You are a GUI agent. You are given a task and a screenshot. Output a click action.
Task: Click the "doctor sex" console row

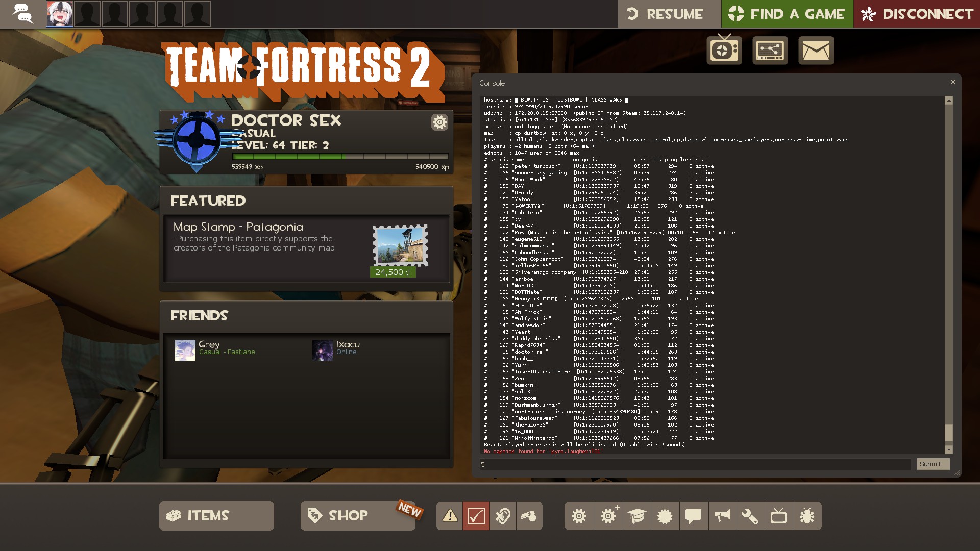point(599,352)
